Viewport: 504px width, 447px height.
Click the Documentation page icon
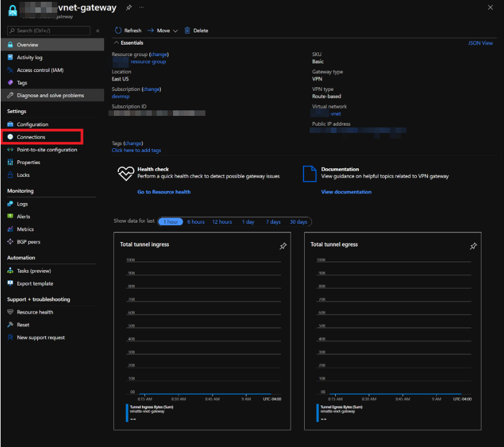(310, 174)
